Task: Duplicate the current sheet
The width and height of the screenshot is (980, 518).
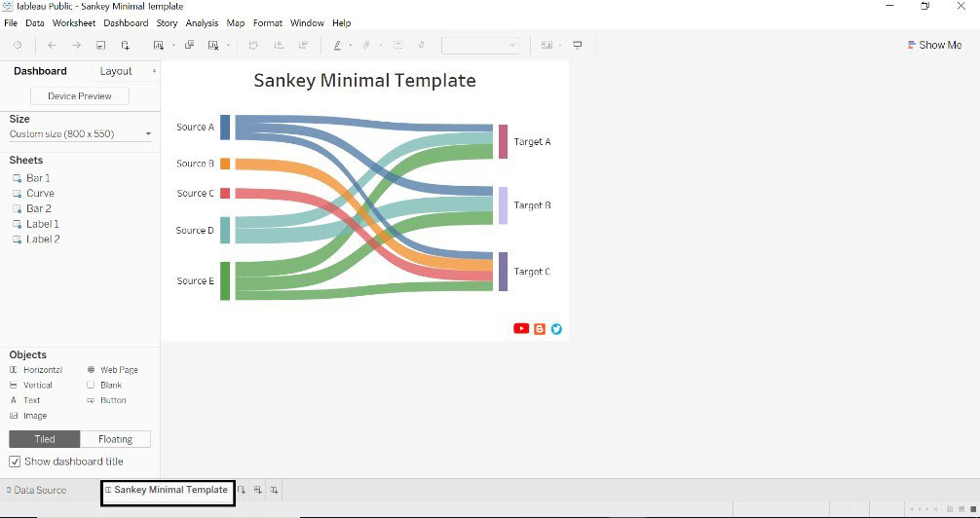Action: click(x=189, y=45)
